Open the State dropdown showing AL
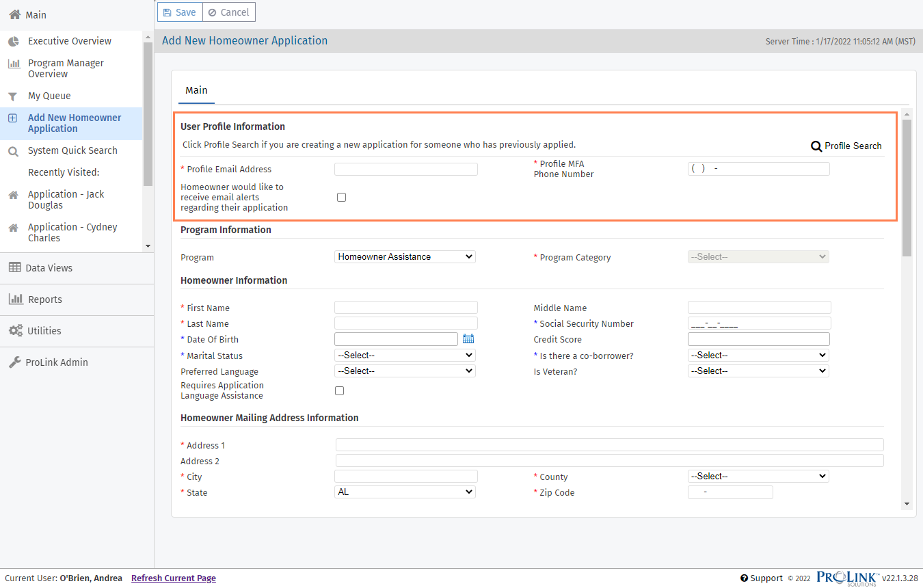This screenshot has width=923, height=588. (405, 492)
